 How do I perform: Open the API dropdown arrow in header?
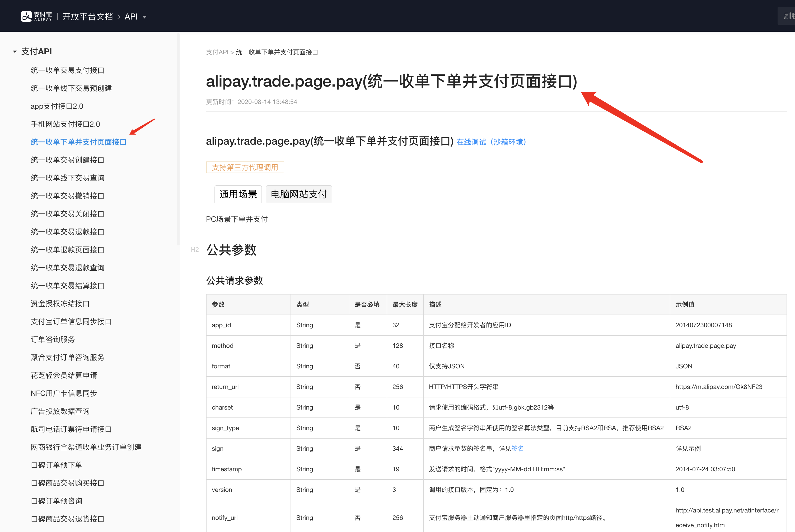point(144,17)
